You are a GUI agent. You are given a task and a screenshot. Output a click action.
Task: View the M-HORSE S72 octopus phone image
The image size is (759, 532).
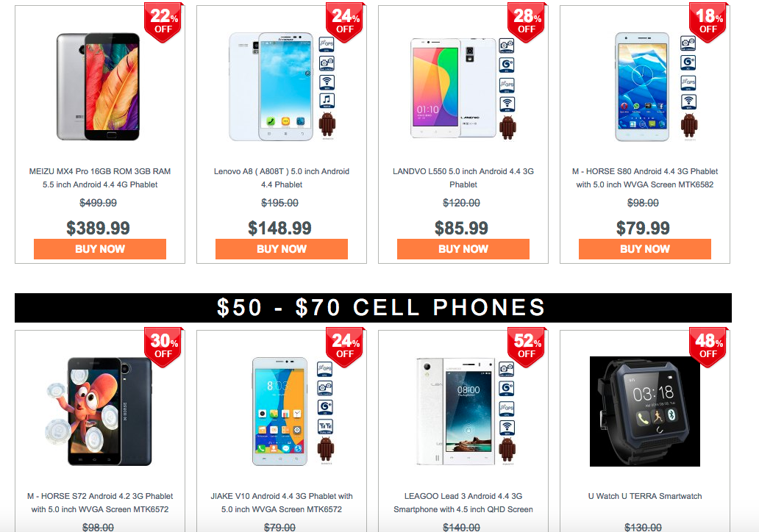(x=100, y=411)
